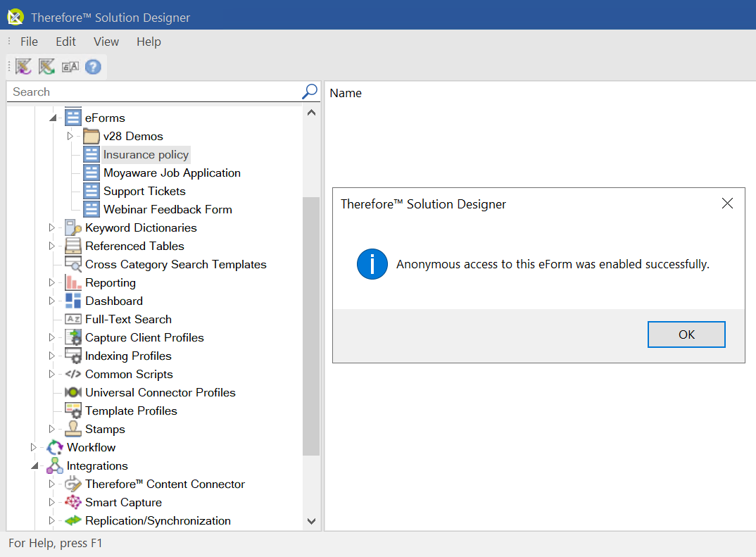
Task: Collapse the eForms tree node
Action: pos(52,118)
